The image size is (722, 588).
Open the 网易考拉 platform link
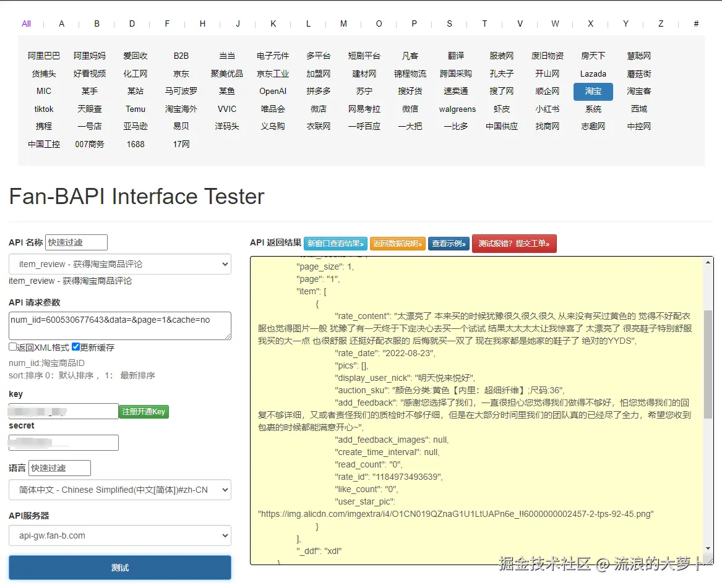click(x=364, y=109)
